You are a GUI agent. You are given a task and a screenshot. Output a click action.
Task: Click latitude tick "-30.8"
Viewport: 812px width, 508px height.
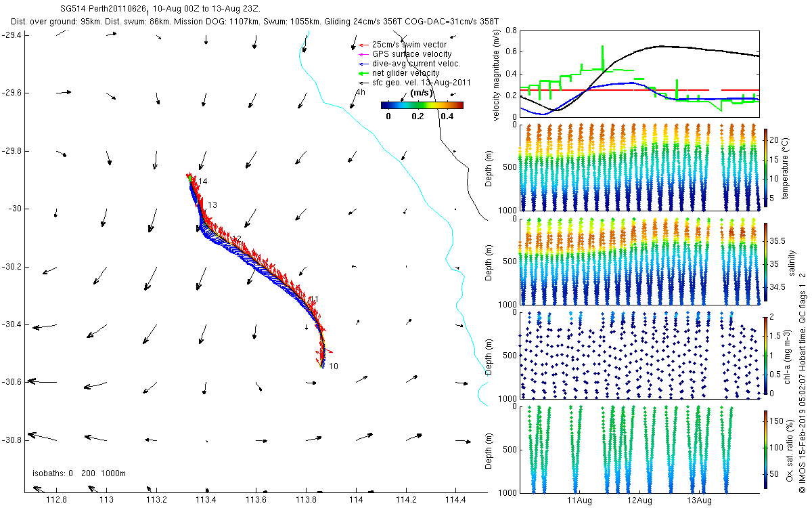pos(12,440)
